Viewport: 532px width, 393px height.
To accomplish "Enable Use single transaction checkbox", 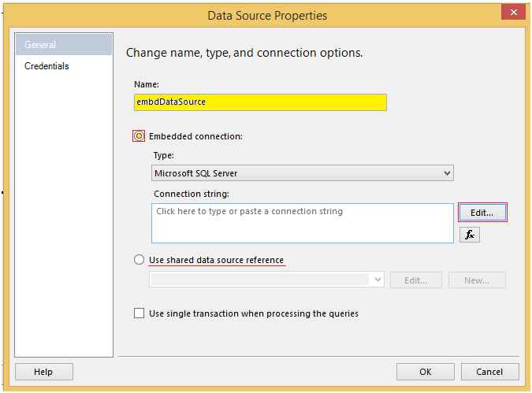I will (x=140, y=313).
